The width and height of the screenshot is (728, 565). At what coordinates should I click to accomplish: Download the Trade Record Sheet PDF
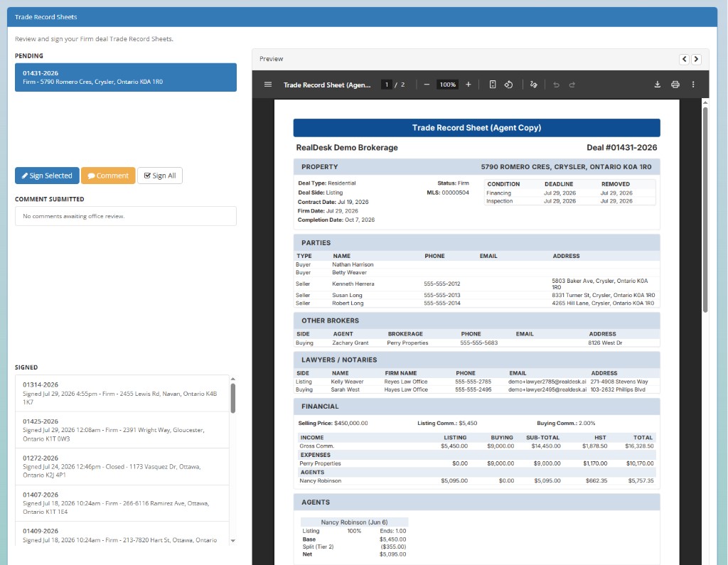[x=658, y=85]
